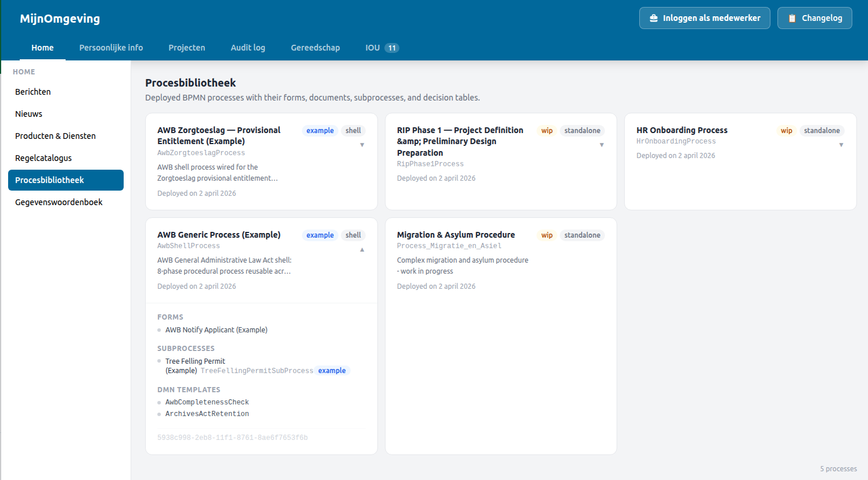The height and width of the screenshot is (480, 868).
Task: Expand the RIP Phase 1 process card
Action: (602, 144)
